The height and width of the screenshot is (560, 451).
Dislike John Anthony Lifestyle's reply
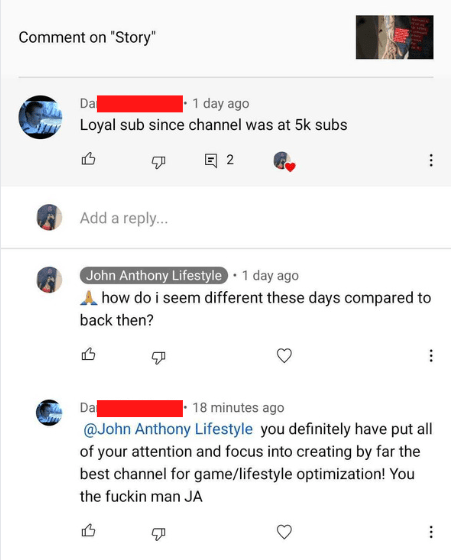coord(158,358)
